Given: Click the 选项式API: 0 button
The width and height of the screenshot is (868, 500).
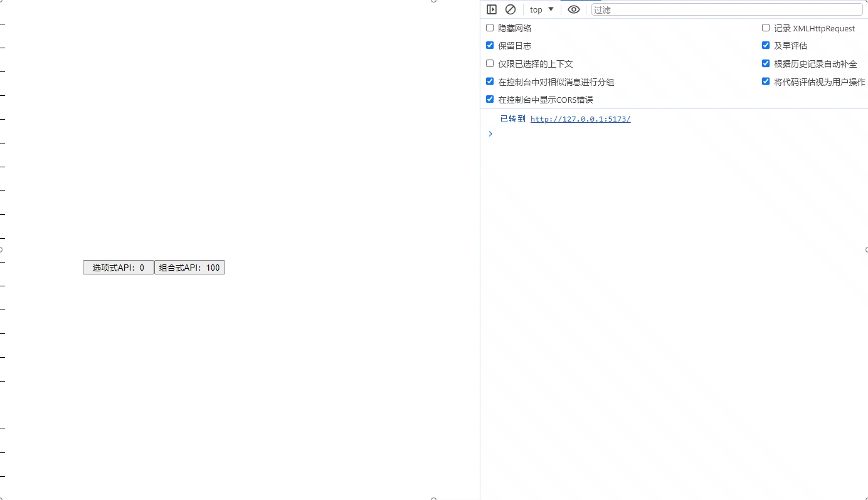Looking at the screenshot, I should pyautogui.click(x=119, y=268).
